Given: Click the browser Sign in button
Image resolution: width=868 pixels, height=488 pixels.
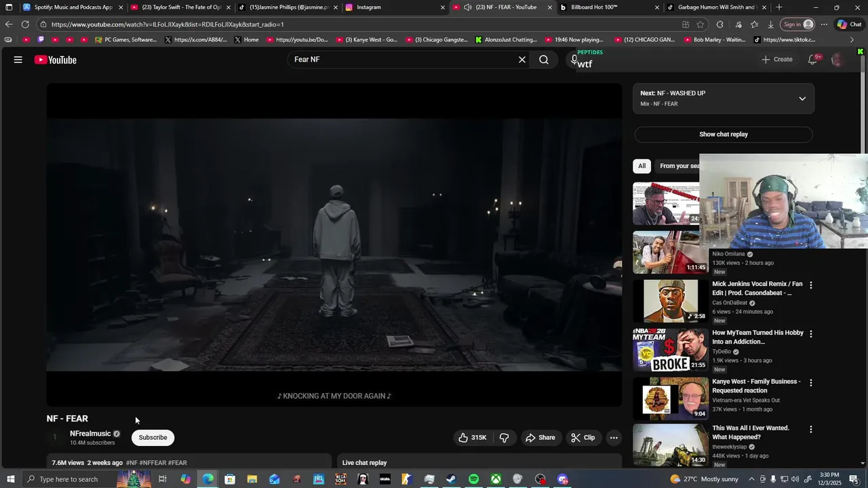Looking at the screenshot, I should click(x=797, y=24).
